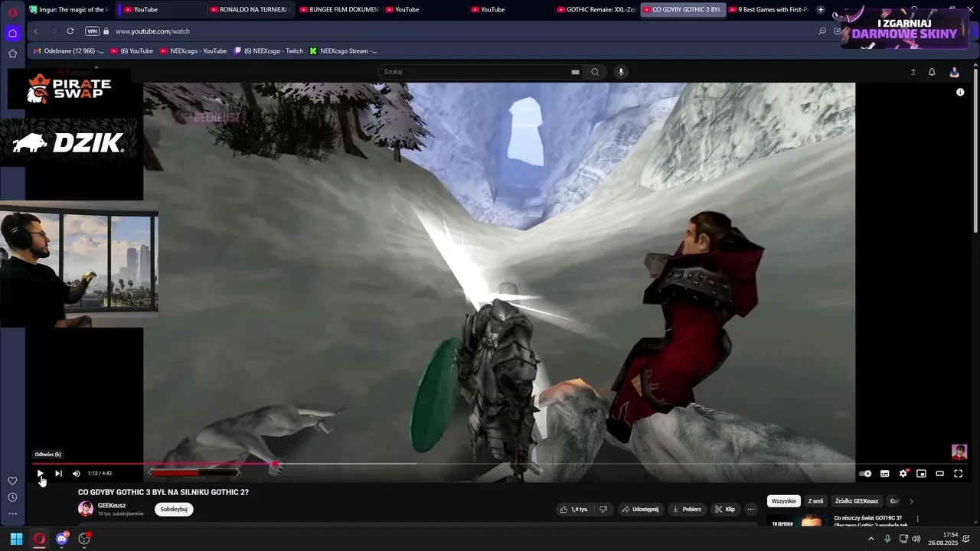The width and height of the screenshot is (980, 551).
Task: Open Opera sidebar three-dot more menu
Action: coord(12,514)
